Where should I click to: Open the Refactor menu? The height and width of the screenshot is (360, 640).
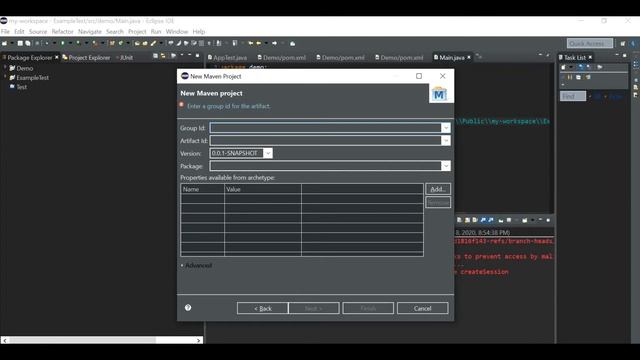tap(62, 31)
